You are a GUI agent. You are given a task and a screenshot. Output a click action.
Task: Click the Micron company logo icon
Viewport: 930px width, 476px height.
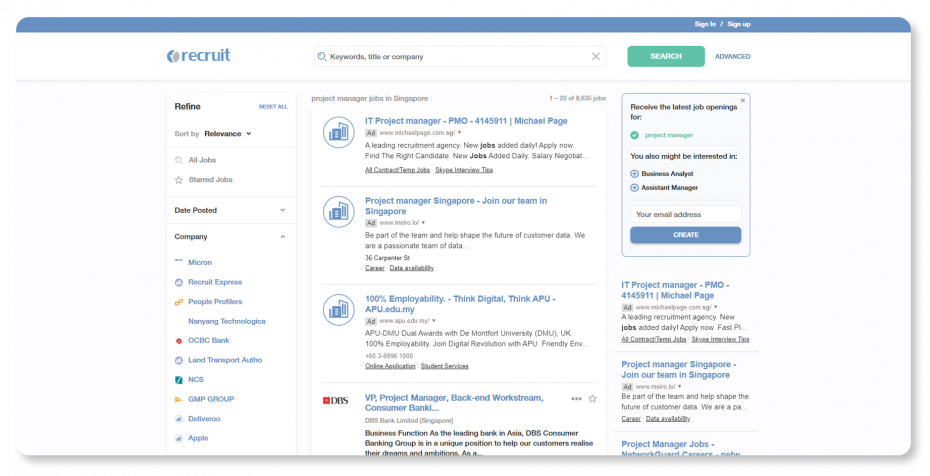click(179, 260)
